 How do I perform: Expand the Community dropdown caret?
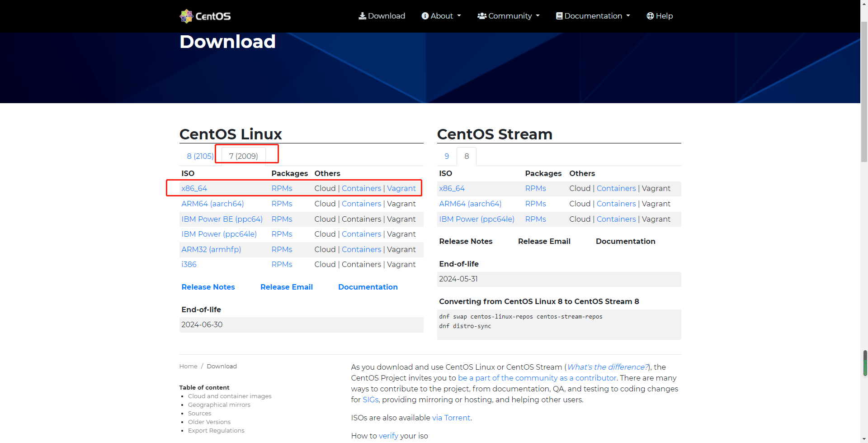(x=538, y=16)
